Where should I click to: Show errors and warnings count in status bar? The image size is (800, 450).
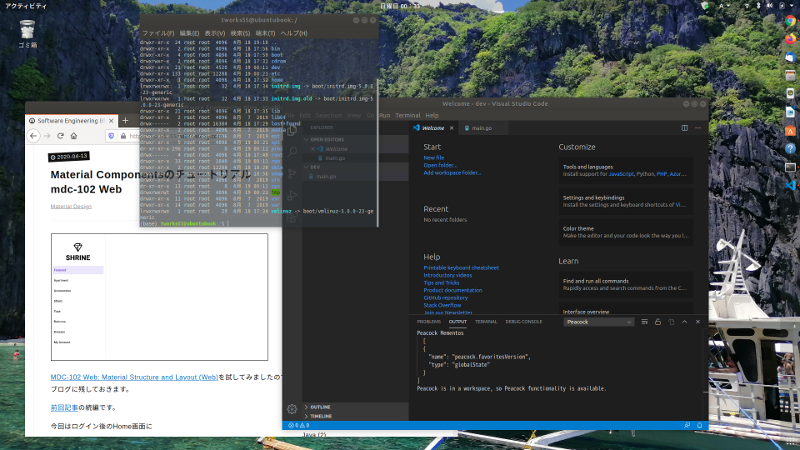coord(298,425)
